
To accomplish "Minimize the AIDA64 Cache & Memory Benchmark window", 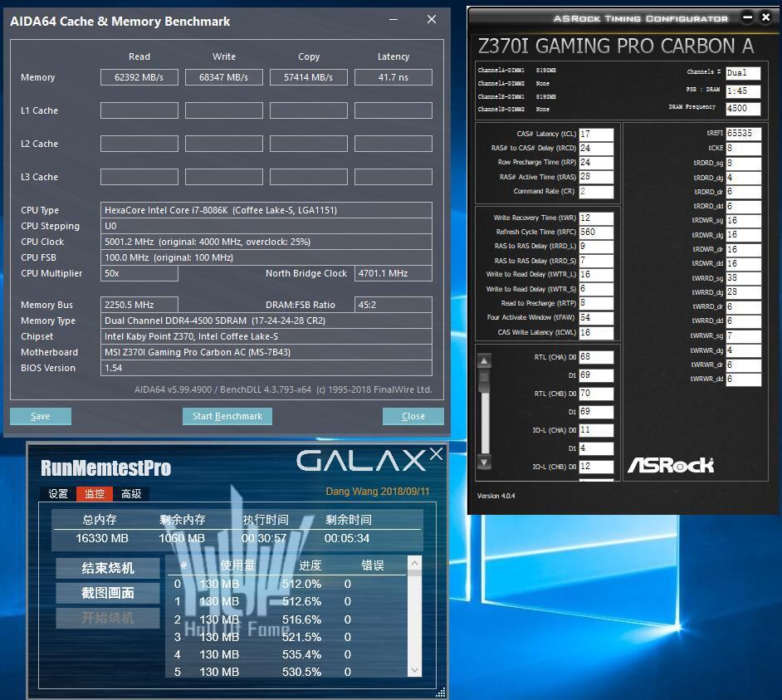I will [x=393, y=19].
